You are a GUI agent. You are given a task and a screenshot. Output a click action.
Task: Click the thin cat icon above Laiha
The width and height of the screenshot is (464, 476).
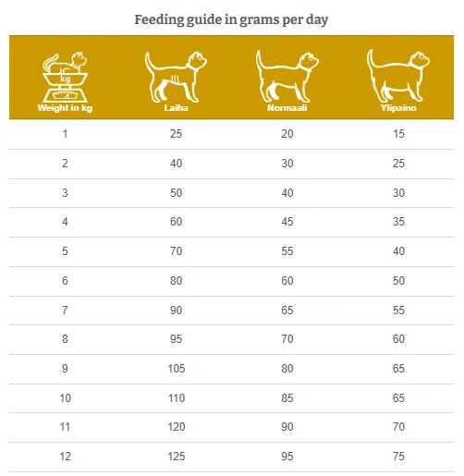(176, 77)
